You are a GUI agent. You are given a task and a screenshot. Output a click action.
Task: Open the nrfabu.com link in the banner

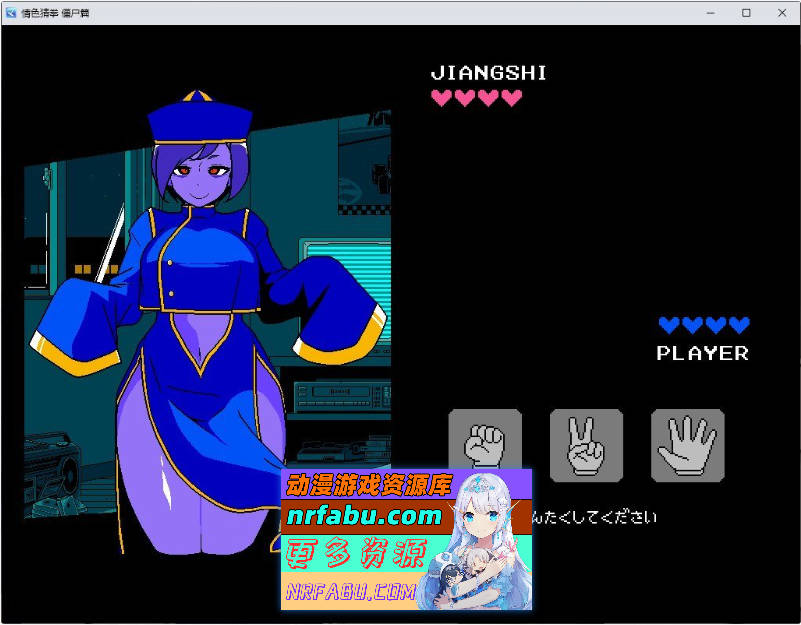[363, 516]
